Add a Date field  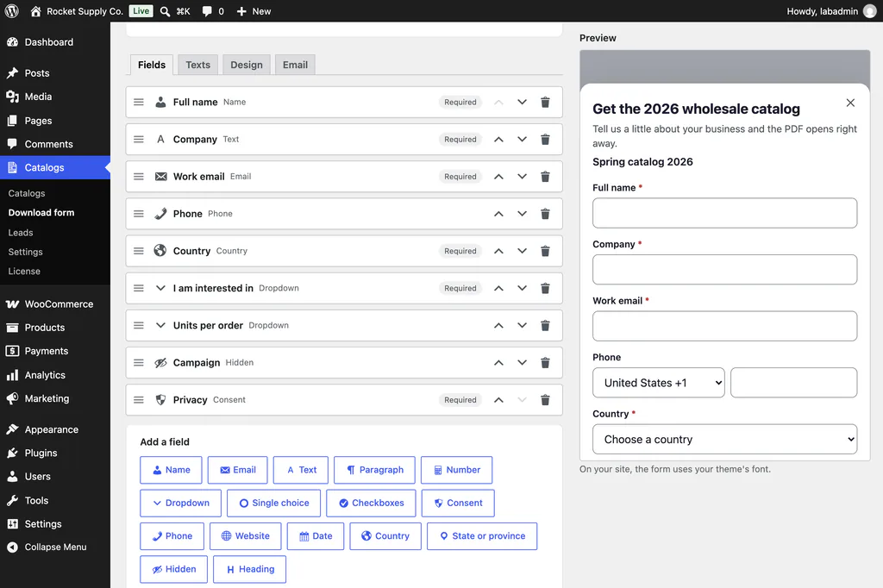coord(316,536)
